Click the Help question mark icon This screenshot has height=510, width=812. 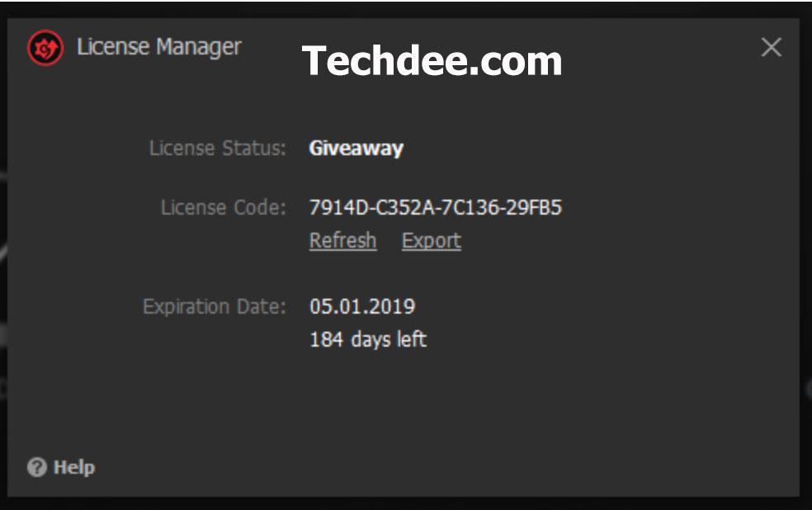click(36, 468)
